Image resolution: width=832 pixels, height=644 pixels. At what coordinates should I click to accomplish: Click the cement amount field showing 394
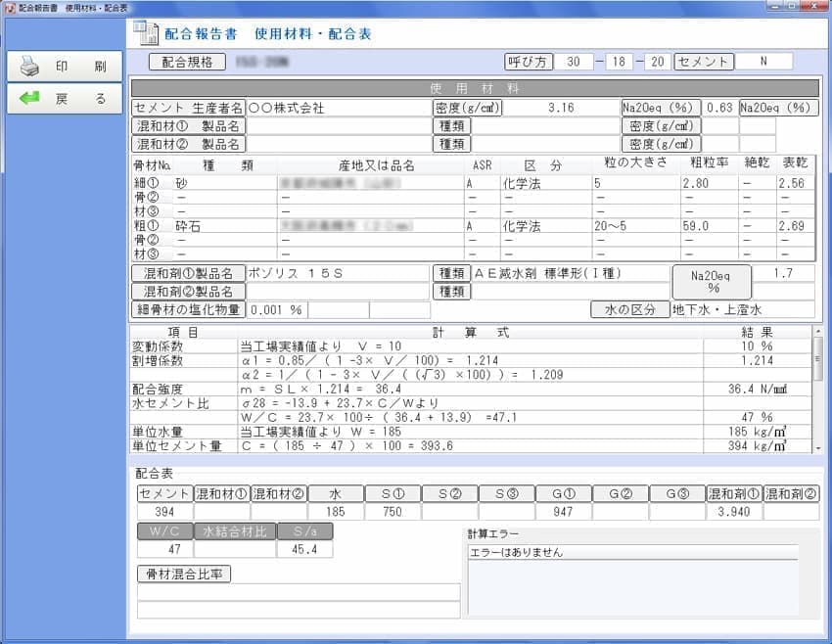164,512
